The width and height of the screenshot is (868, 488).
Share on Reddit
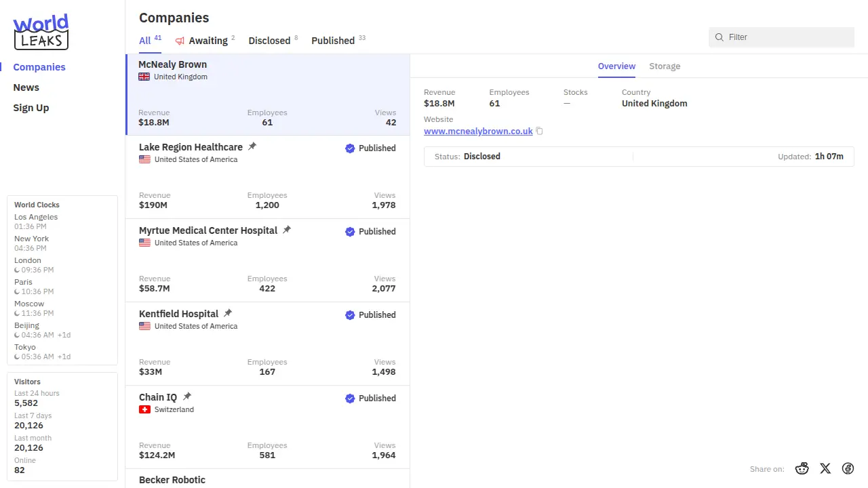point(802,468)
